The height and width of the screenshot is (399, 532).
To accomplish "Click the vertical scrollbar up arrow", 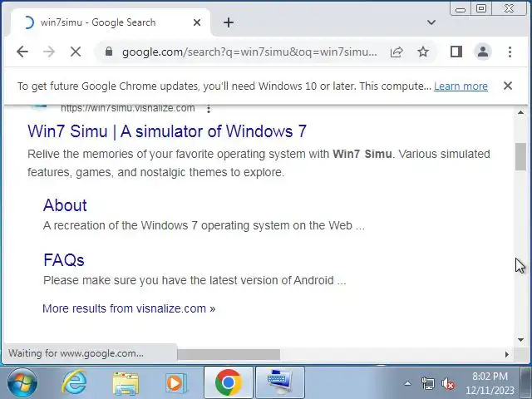I will (x=520, y=112).
